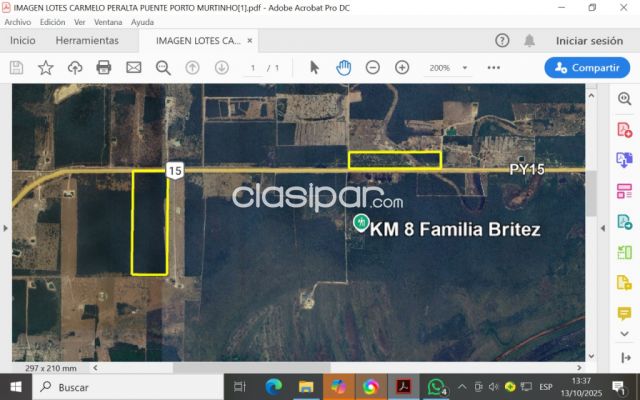Viewport: 640px width, 400px height.
Task: Switch to the Herramientas tab
Action: (87, 41)
